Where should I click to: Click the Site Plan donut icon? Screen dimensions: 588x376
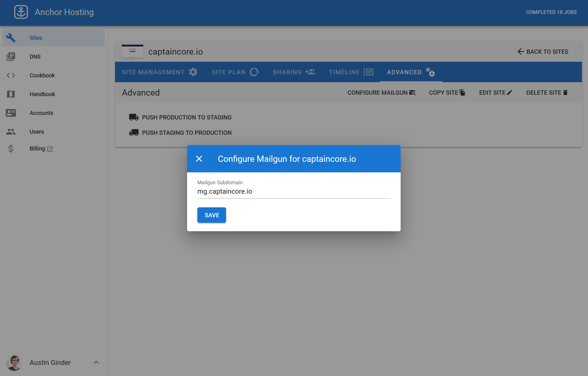[x=254, y=72]
